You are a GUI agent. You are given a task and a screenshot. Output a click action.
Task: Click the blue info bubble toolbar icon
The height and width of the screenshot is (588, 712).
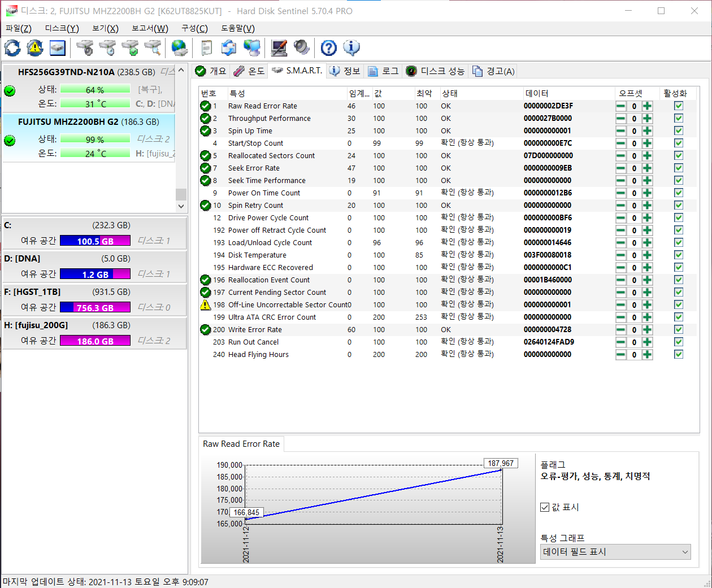(x=351, y=48)
